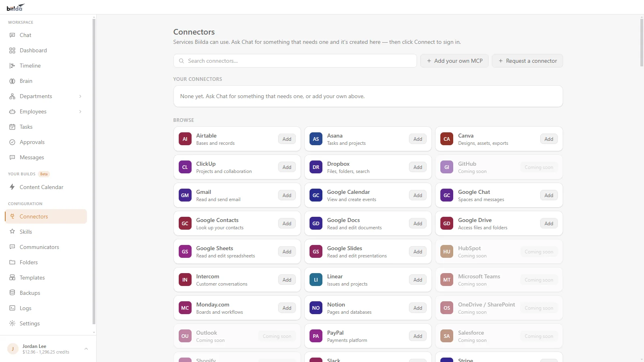
Task: Click the Linear LI badge icon
Action: click(x=316, y=280)
